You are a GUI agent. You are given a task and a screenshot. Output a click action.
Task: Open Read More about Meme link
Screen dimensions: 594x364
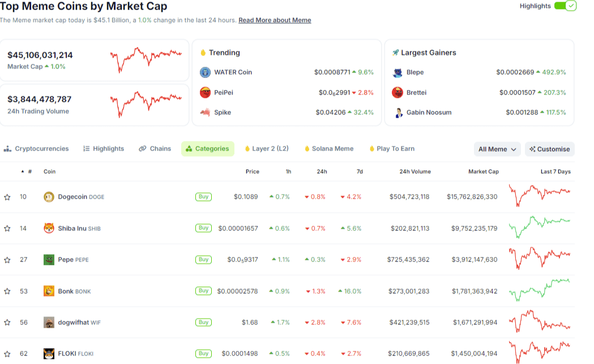pyautogui.click(x=275, y=20)
